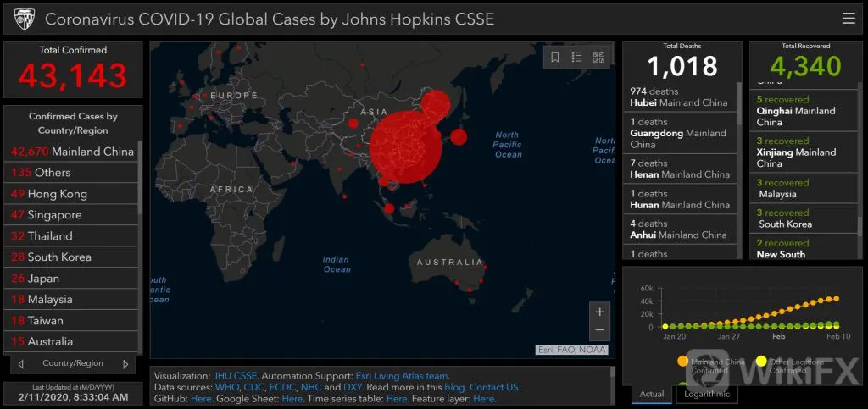868x409 pixels.
Task: Switch chart to Logarithmic tab
Action: coord(707,394)
